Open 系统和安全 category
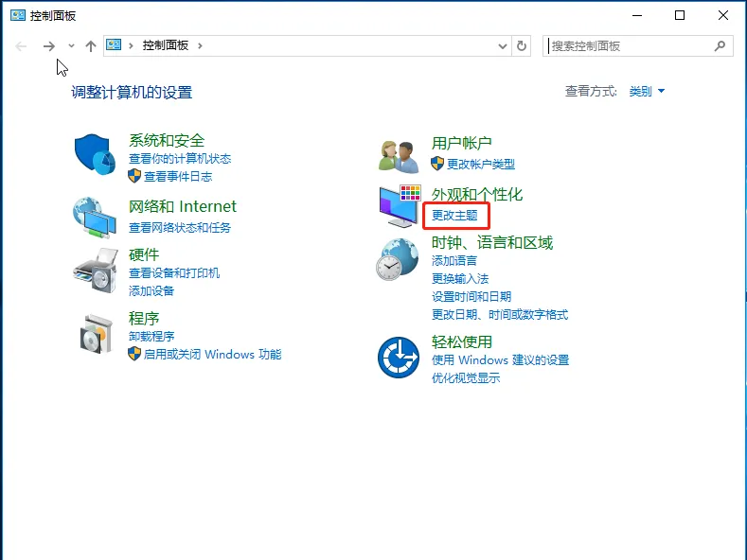 (x=167, y=141)
